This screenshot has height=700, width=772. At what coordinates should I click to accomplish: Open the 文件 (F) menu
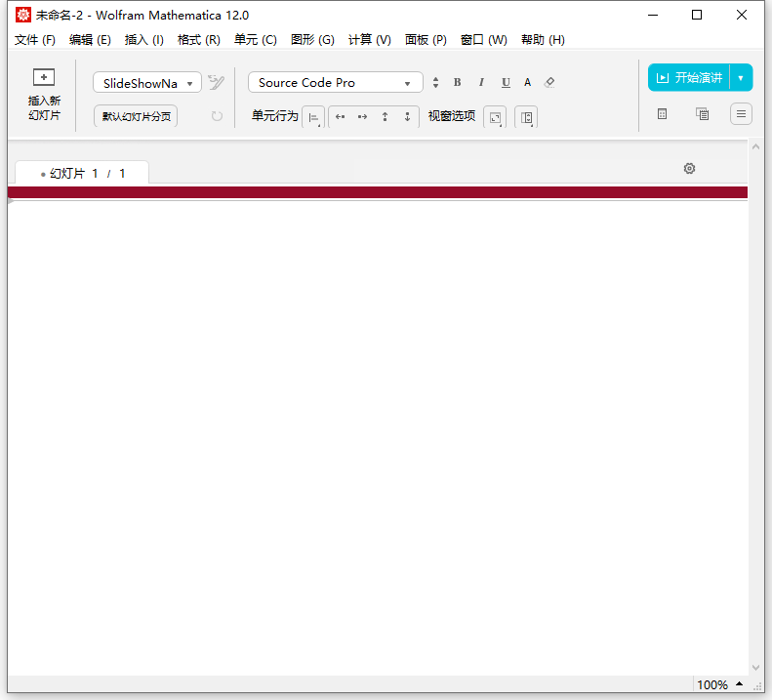34,40
